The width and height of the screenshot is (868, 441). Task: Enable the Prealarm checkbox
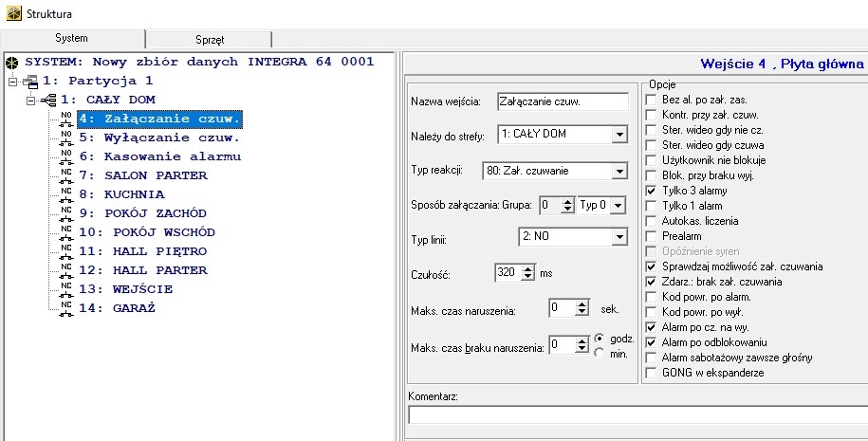pos(651,236)
